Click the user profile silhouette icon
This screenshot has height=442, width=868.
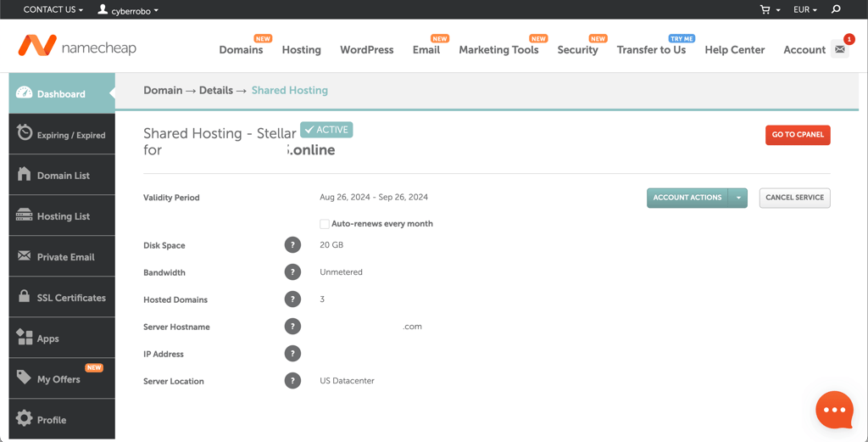click(103, 9)
